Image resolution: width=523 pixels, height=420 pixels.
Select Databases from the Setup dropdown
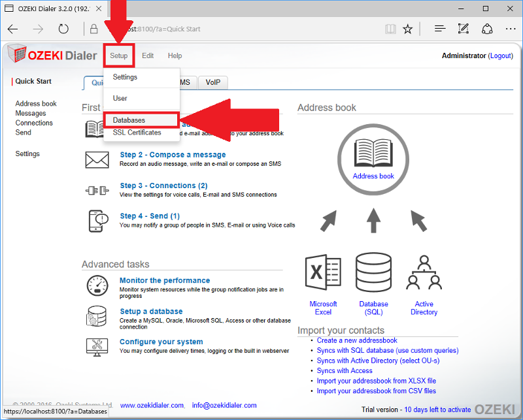click(129, 120)
